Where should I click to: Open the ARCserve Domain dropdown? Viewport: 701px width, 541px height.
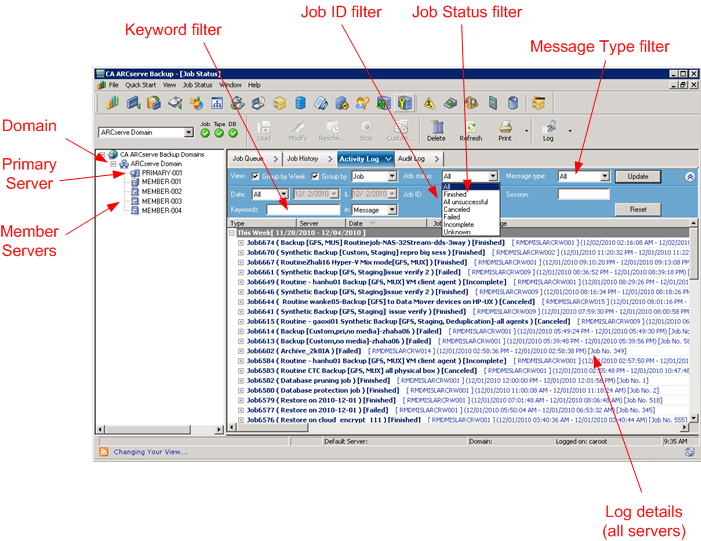(x=189, y=132)
